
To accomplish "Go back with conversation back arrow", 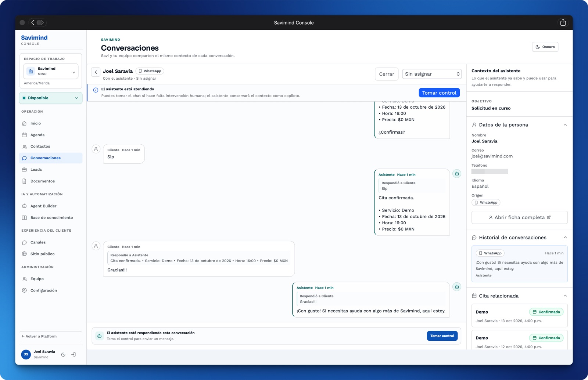I will click(x=96, y=72).
